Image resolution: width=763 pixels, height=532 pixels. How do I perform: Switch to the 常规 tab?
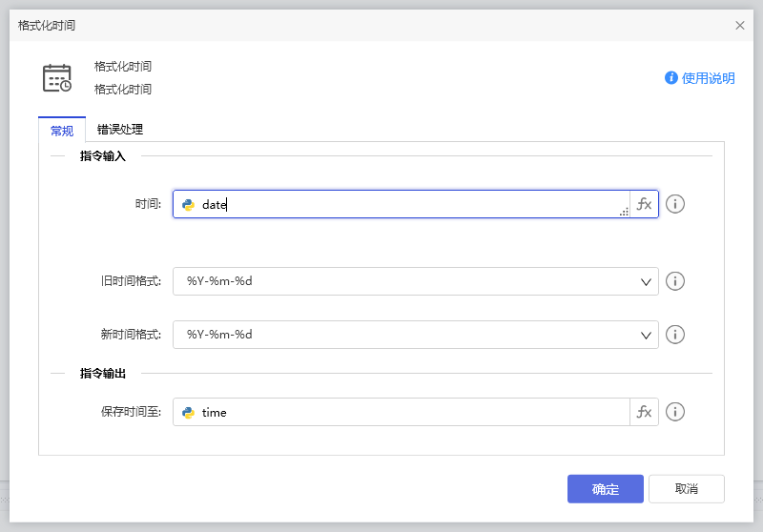click(x=62, y=130)
